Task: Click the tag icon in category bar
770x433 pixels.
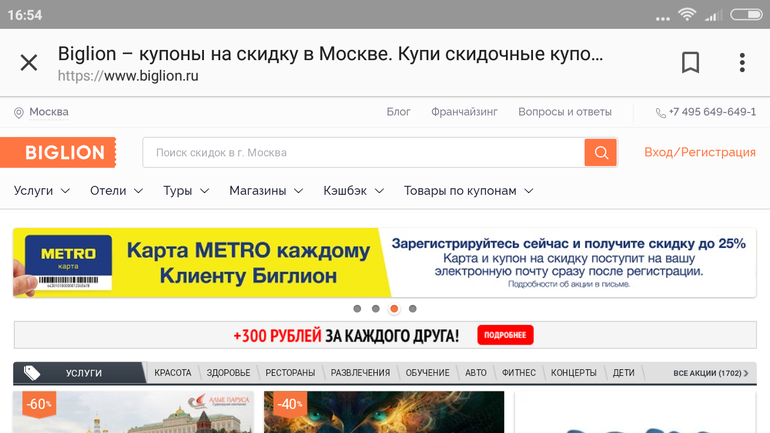Action: pyautogui.click(x=32, y=373)
